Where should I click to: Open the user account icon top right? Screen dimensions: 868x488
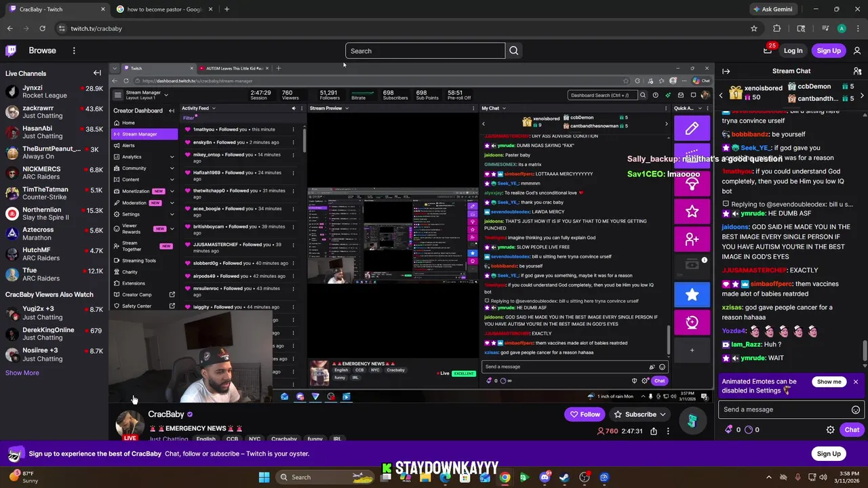(857, 50)
